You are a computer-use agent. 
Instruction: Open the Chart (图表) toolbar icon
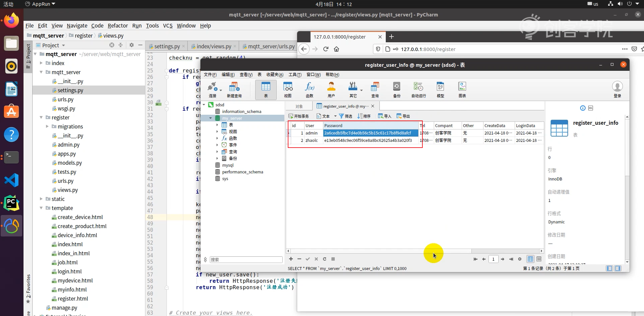click(x=462, y=90)
